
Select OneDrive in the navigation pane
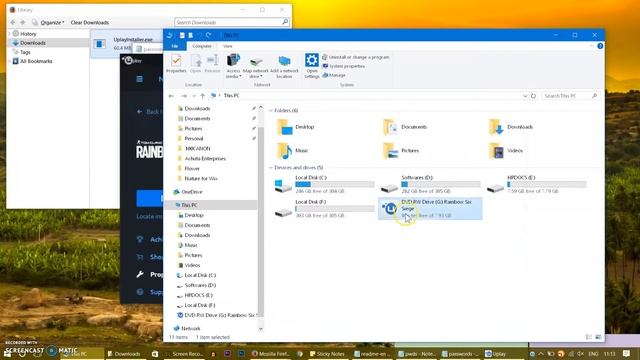coord(191,192)
